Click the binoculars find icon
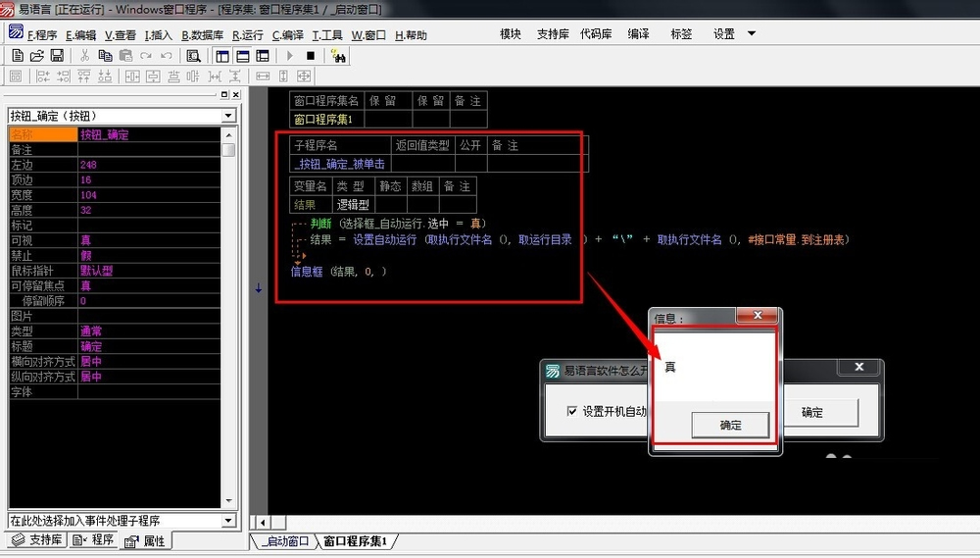Image resolution: width=980 pixels, height=558 pixels. pos(338,56)
